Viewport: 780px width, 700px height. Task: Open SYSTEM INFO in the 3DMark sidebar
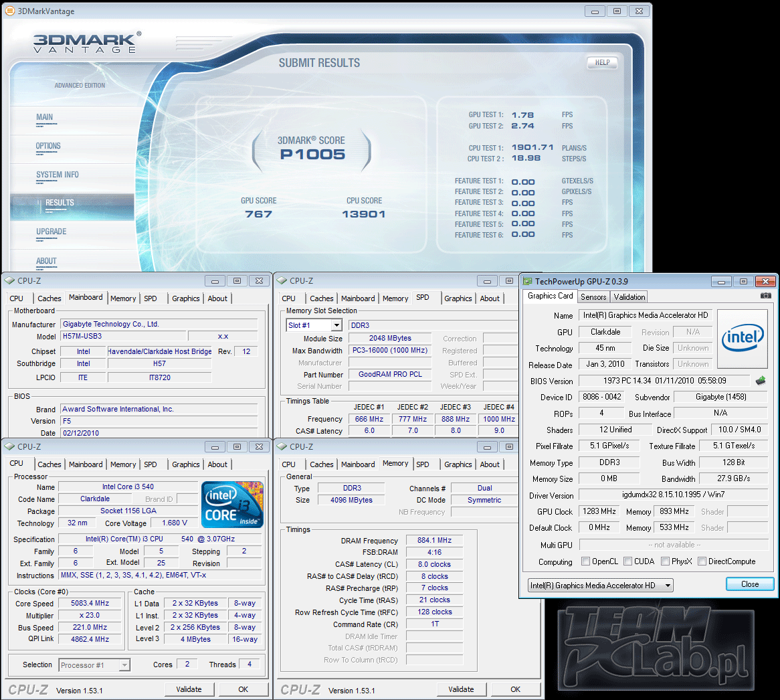click(58, 175)
